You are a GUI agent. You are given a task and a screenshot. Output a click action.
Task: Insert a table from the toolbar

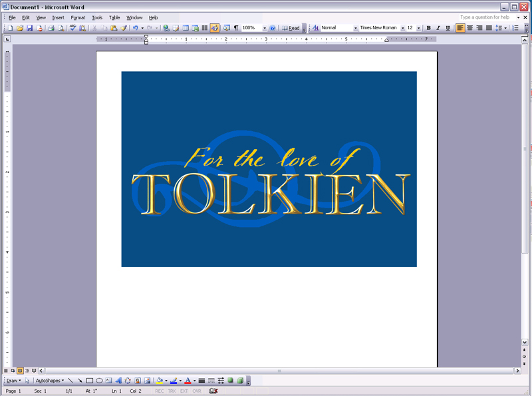pos(186,28)
